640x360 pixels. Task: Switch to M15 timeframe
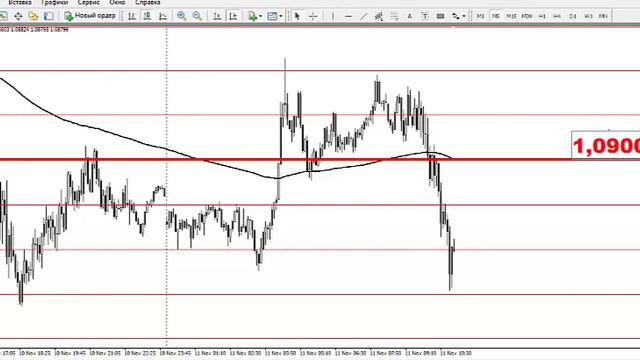pos(511,16)
